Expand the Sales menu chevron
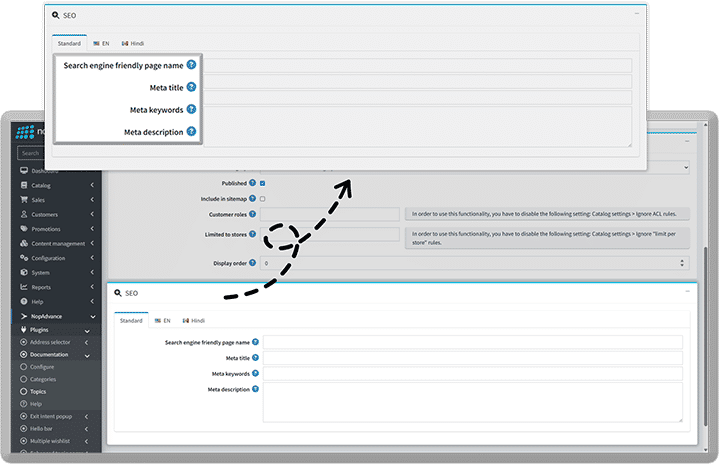Screen dimensions: 720x464 coord(92,199)
